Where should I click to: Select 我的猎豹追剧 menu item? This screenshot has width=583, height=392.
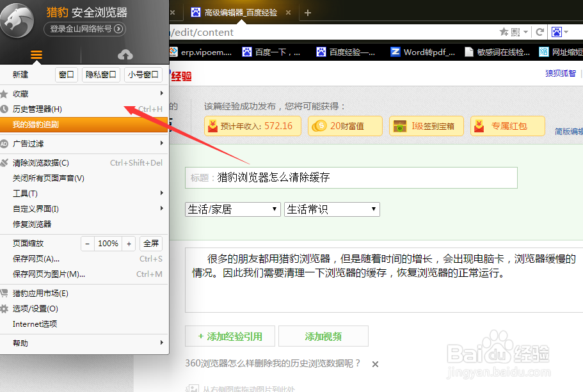click(84, 125)
